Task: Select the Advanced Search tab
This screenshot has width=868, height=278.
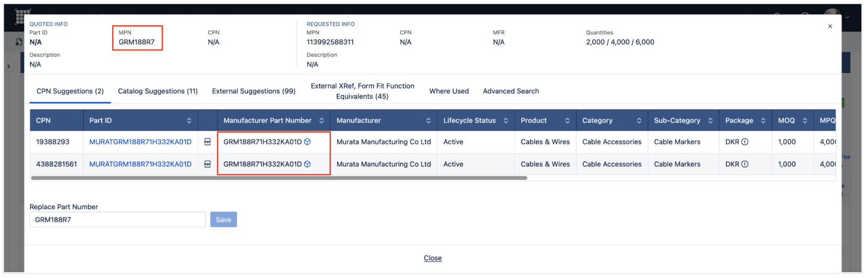Action: tap(511, 91)
